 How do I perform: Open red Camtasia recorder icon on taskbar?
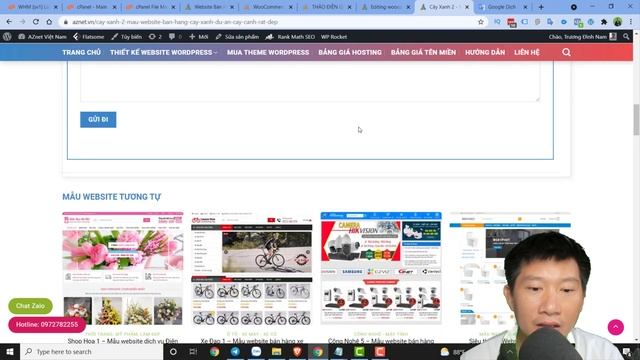(x=380, y=351)
